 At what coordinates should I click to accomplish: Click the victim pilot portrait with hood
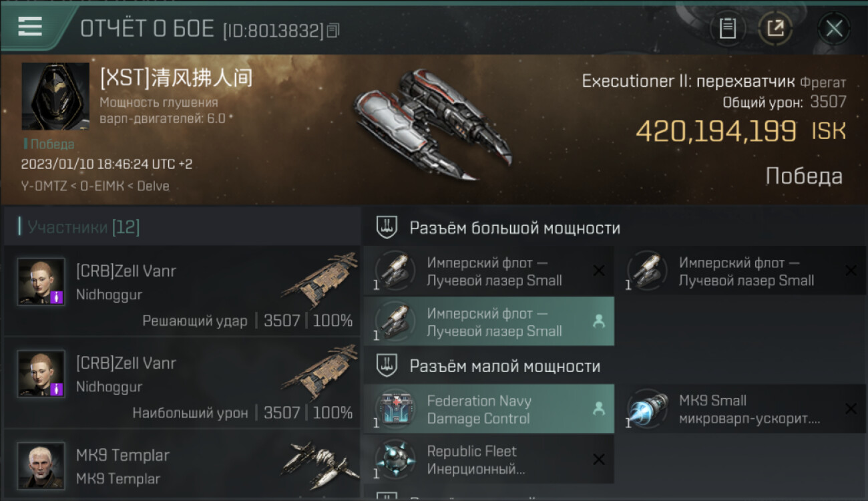pyautogui.click(x=55, y=96)
